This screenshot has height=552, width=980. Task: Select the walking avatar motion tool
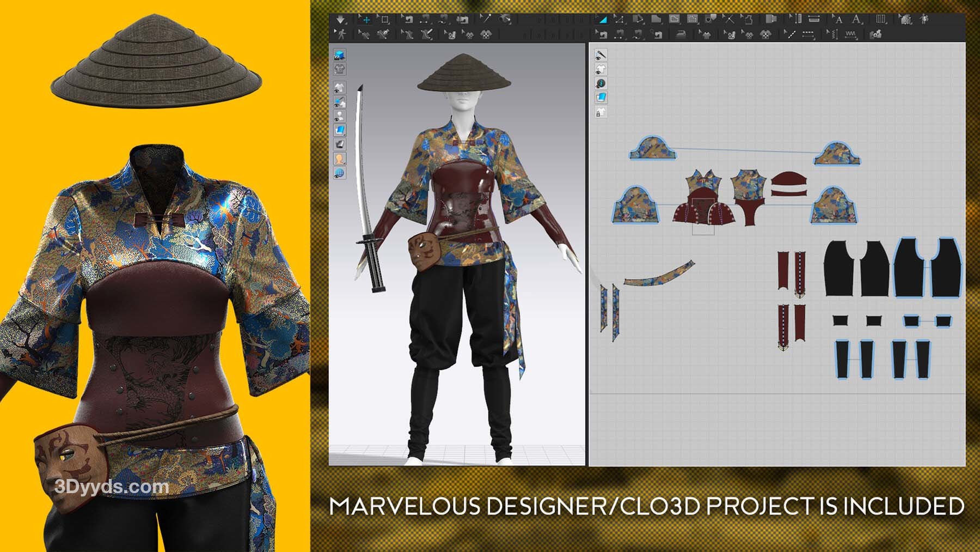(x=340, y=35)
